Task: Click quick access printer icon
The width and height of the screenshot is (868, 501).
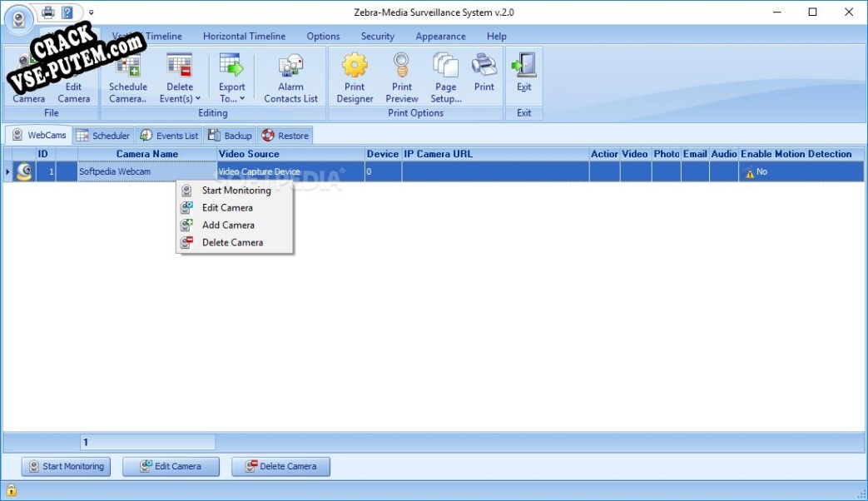Action: click(48, 12)
